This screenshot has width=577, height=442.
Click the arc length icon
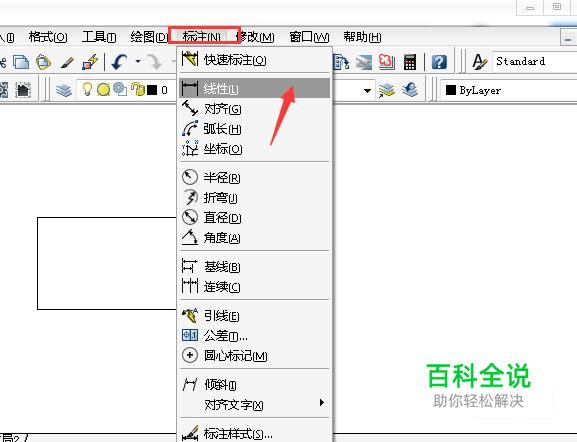190,128
